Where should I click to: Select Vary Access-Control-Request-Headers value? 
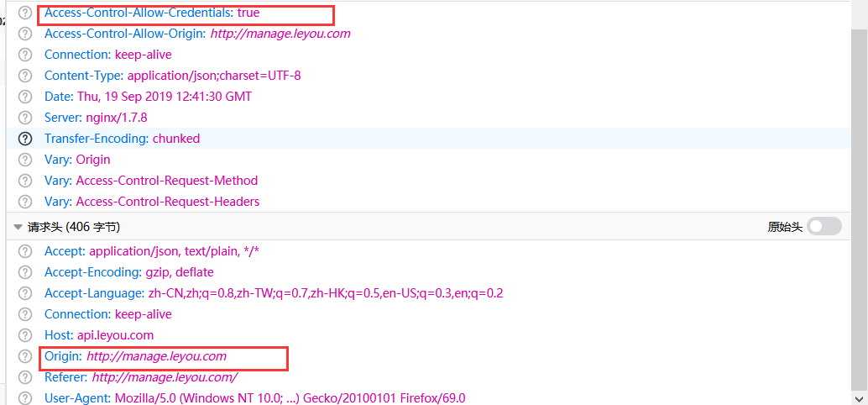tap(168, 202)
